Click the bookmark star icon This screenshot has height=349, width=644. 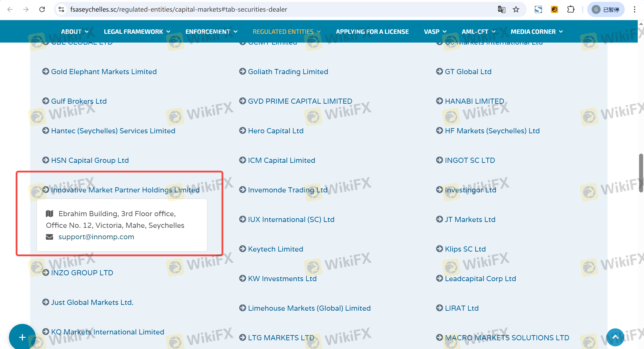(516, 9)
